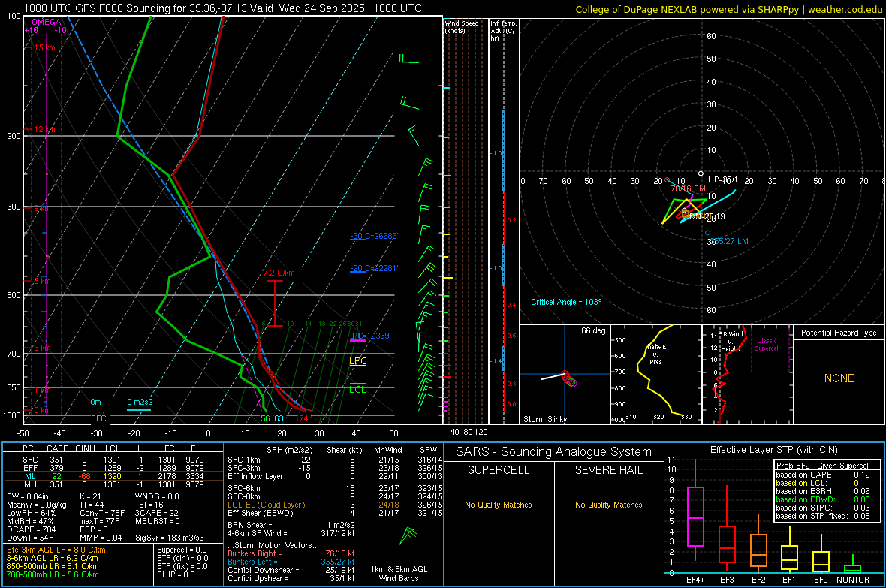Click the 'based on CAPE: 0.12' line
Screen dimensions: 886x588
823,475
